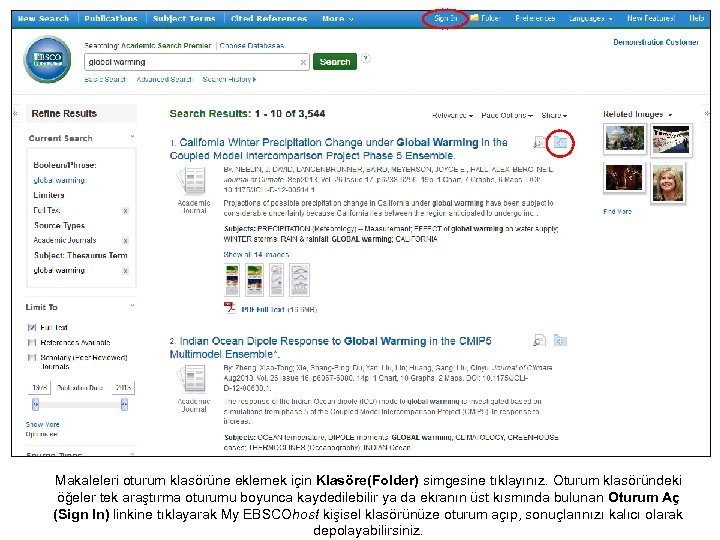Go to Advanced Search link

[x=164, y=79]
